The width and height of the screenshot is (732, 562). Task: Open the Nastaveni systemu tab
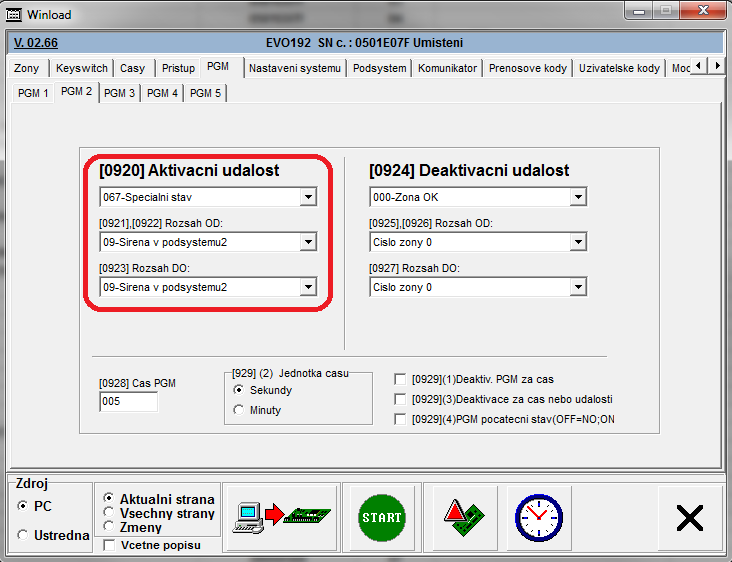coord(295,68)
